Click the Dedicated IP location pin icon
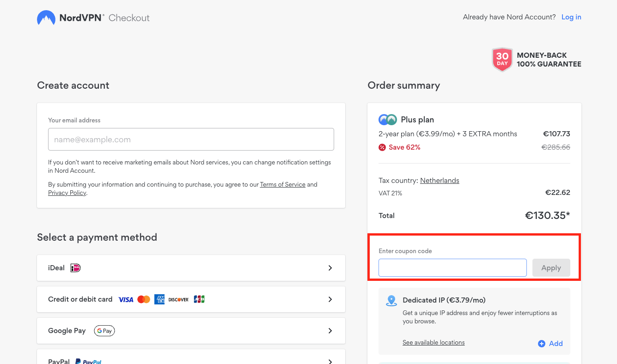 pyautogui.click(x=391, y=301)
